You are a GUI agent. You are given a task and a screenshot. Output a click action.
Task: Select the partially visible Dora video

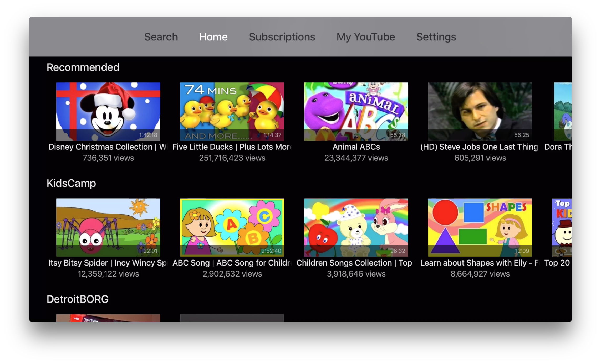coord(563,111)
